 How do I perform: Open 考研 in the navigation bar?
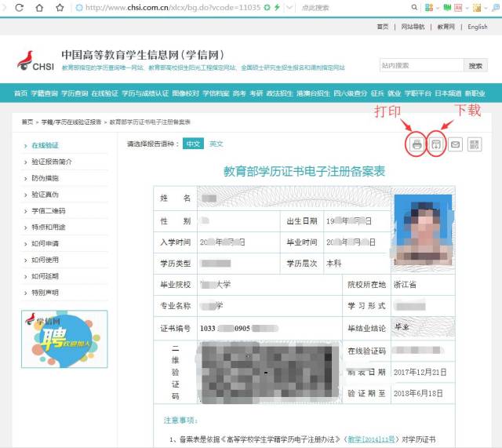(256, 93)
